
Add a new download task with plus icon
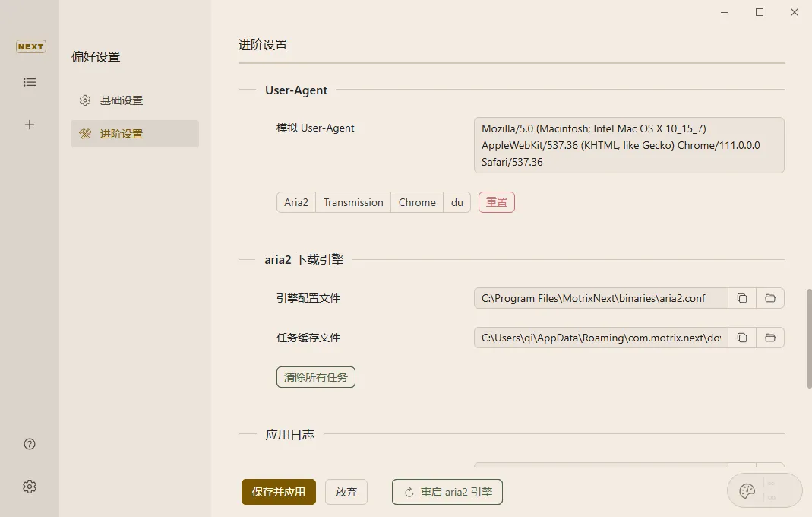(x=30, y=125)
